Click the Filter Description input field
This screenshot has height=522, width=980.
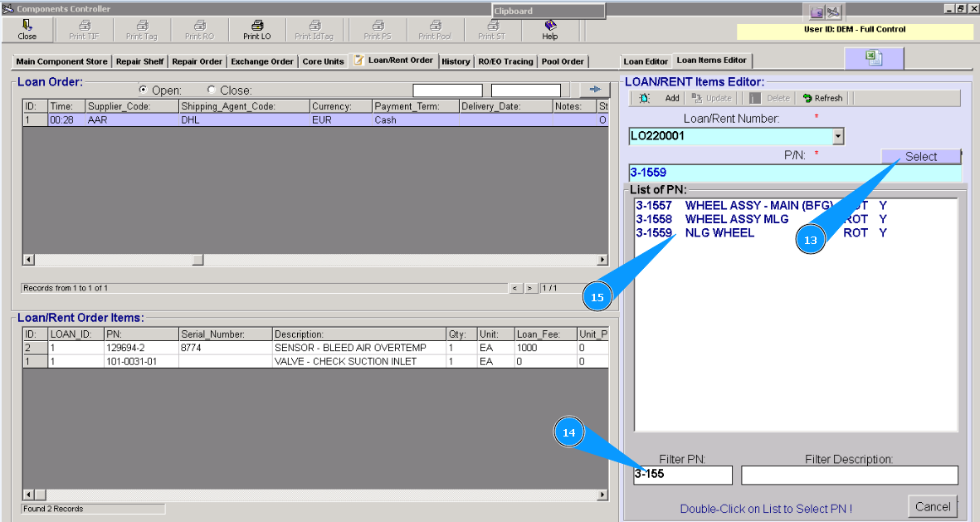pos(850,475)
